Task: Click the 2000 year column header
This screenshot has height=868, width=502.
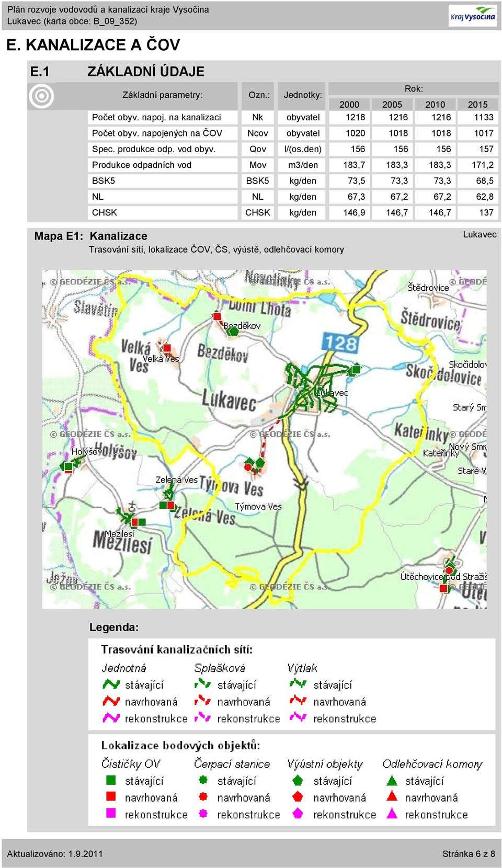Action: pyautogui.click(x=349, y=104)
